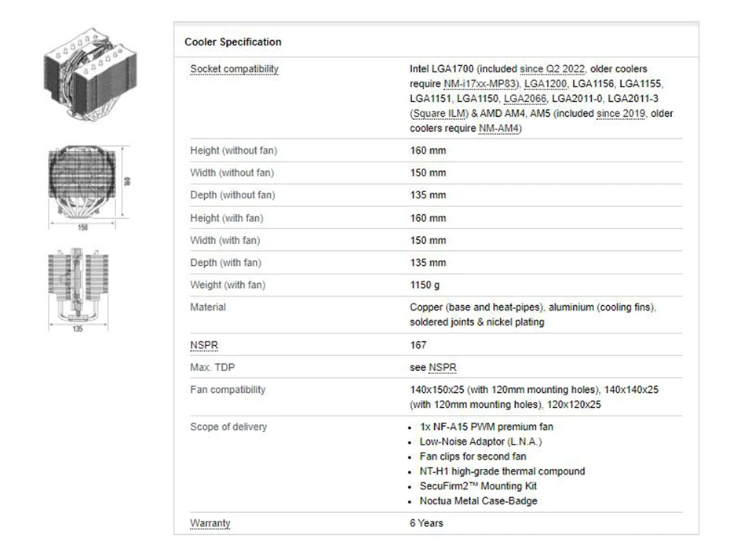This screenshot has height=560, width=730.
Task: Click the Cooler Specification table heading
Action: click(x=232, y=42)
